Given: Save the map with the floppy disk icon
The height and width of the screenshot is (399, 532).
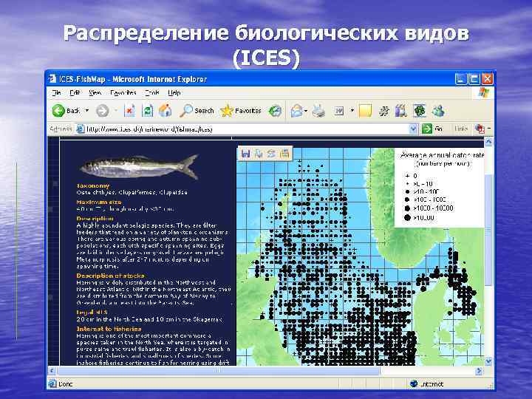Looking at the screenshot, I should pos(245,154).
